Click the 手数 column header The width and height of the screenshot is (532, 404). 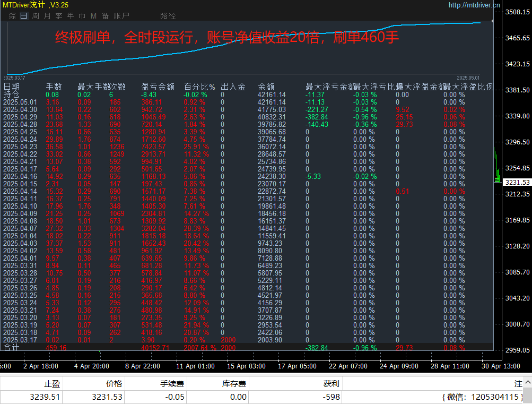pos(54,87)
